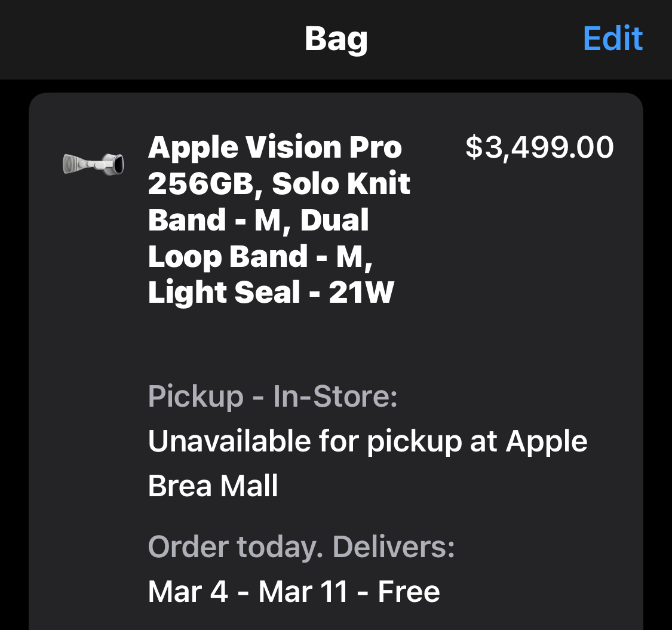
Task: Open the Apple Vision Pro product thumbnail
Action: point(93,164)
